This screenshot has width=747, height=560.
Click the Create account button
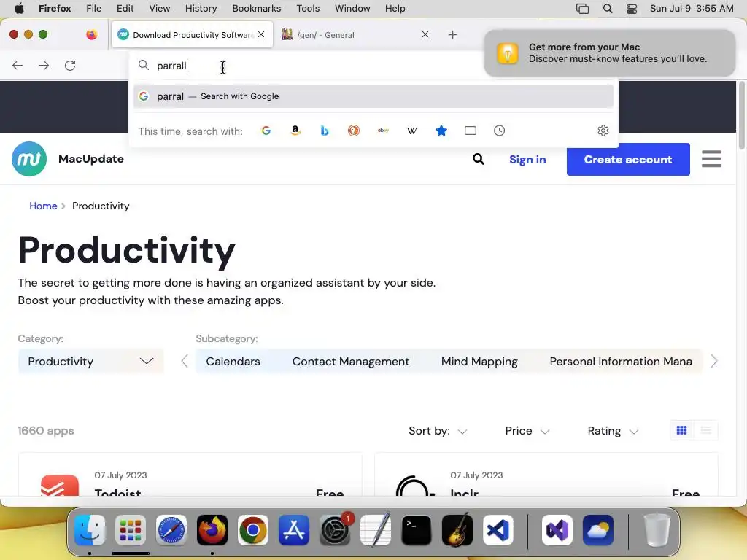628,159
